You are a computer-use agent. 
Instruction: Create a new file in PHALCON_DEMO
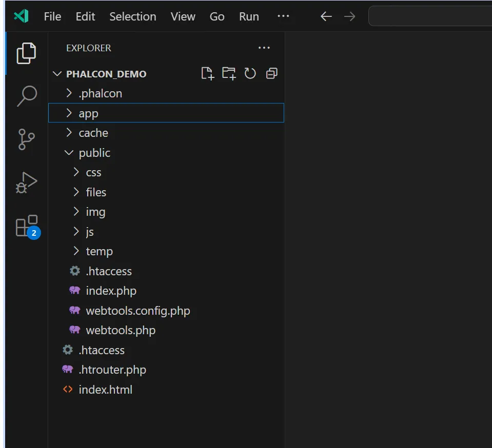pyautogui.click(x=207, y=74)
